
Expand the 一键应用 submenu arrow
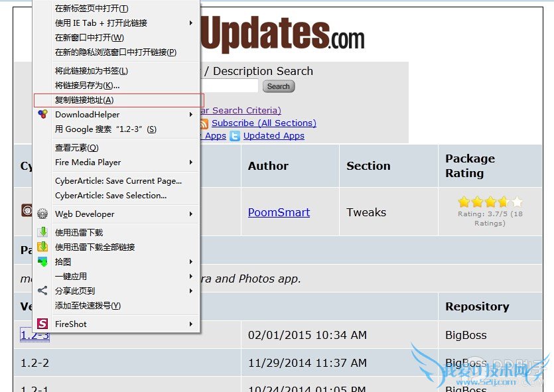click(191, 276)
